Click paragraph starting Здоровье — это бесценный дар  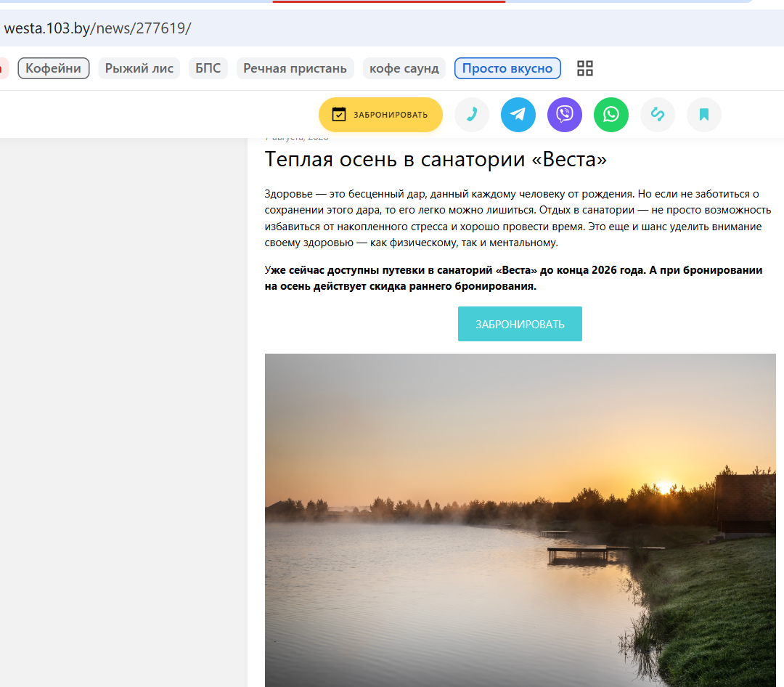(x=518, y=218)
